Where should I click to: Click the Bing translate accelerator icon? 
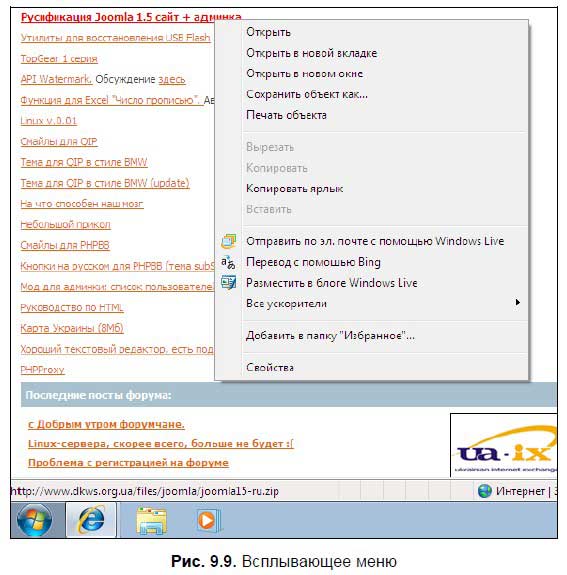click(228, 262)
